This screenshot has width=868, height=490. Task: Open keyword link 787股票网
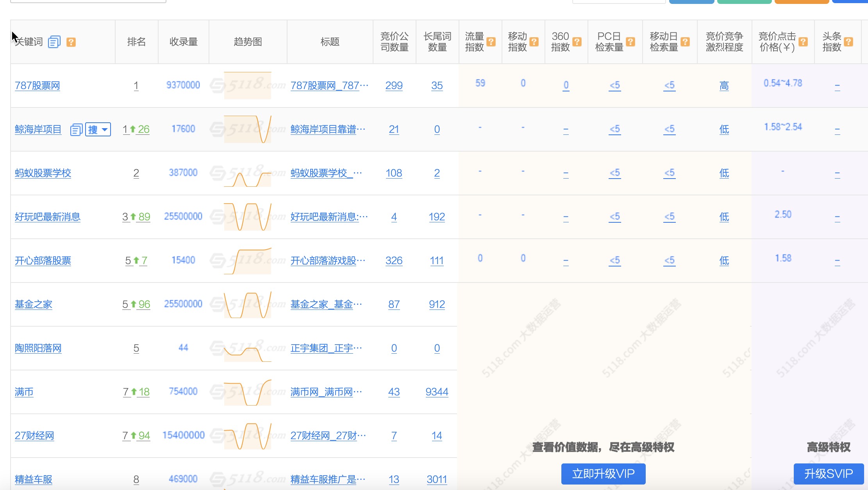pyautogui.click(x=38, y=86)
